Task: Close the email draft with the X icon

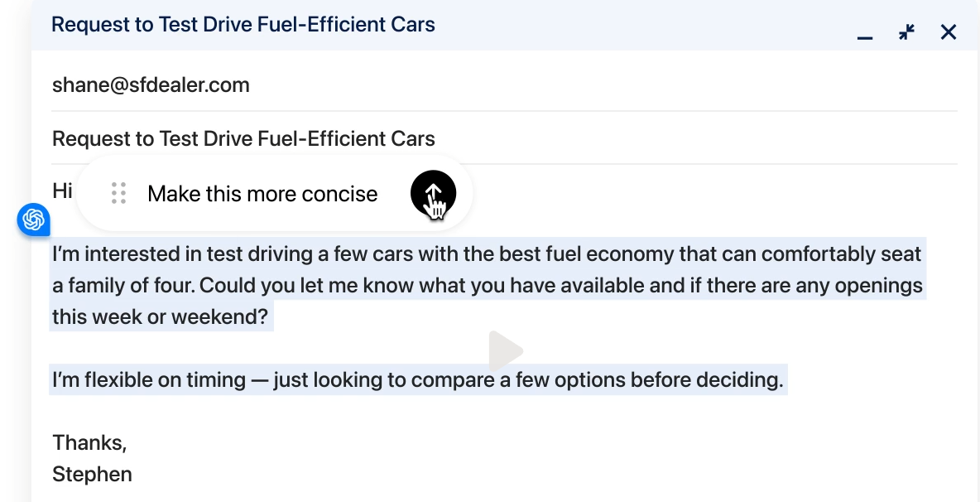Action: pyautogui.click(x=949, y=32)
